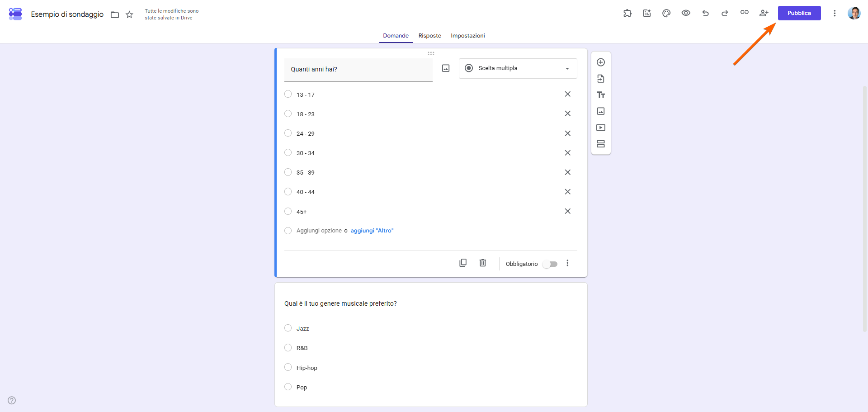Preview form with eye icon

tap(686, 13)
